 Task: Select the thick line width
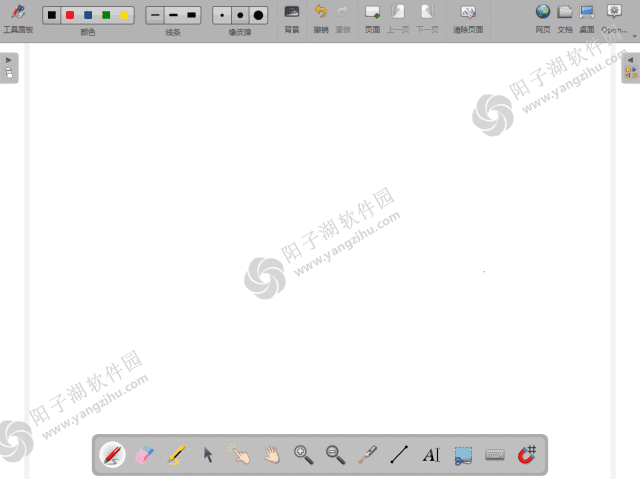[x=191, y=15]
